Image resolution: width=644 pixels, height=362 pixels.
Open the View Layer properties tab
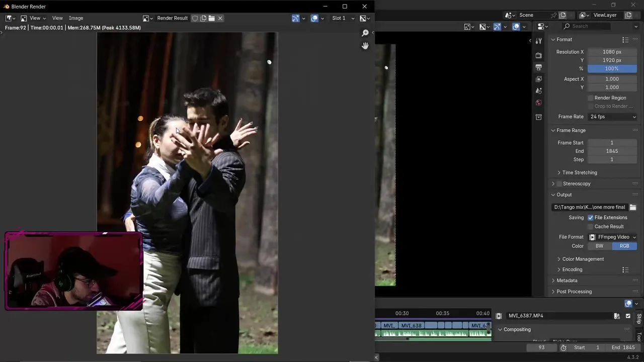pos(539,79)
